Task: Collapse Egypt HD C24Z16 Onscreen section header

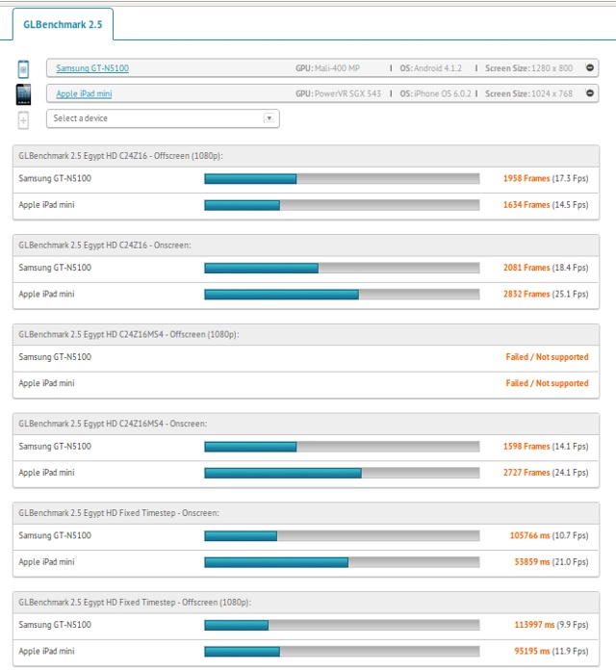Action: pyautogui.click(x=105, y=246)
